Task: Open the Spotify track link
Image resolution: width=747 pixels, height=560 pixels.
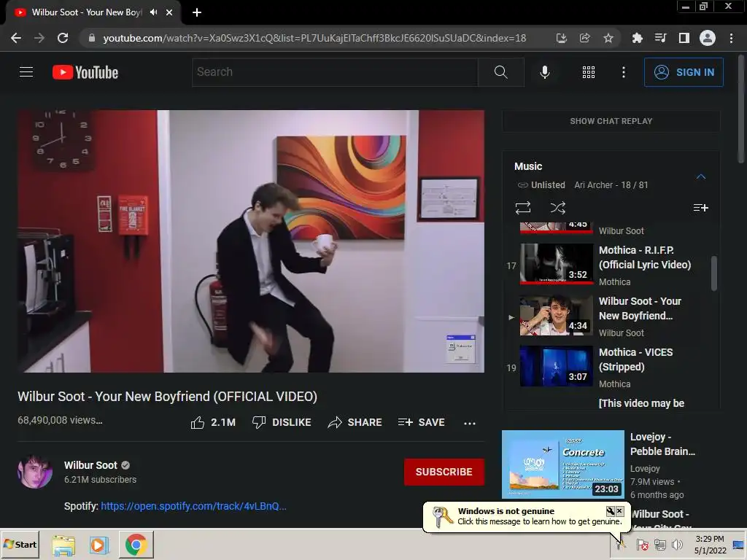Action: tap(193, 506)
